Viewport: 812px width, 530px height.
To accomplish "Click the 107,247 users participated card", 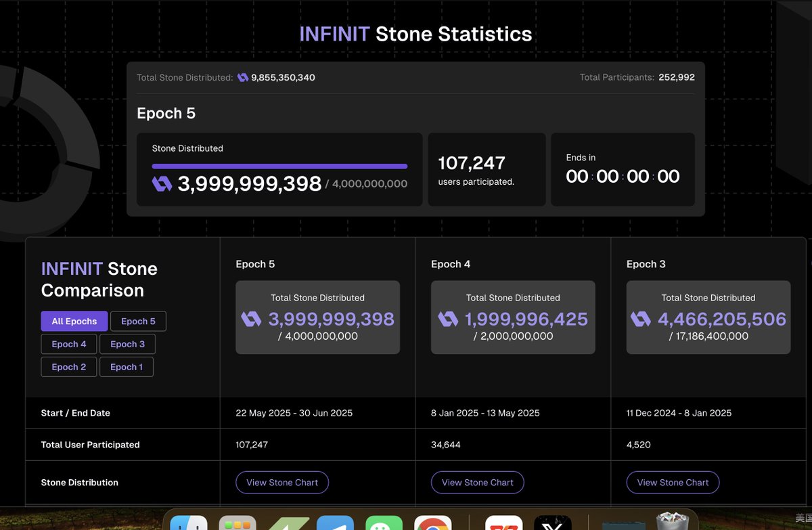I will (x=487, y=169).
